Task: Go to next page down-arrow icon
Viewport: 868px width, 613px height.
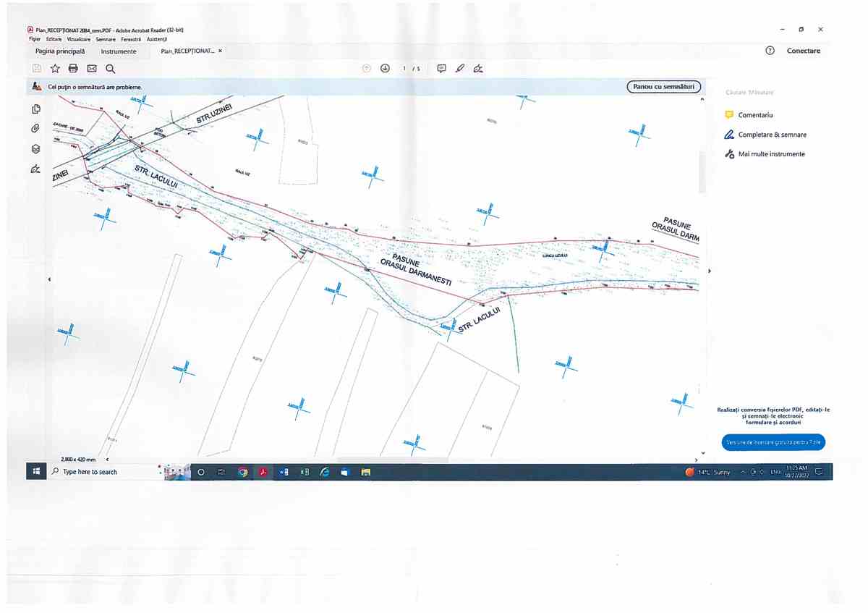Action: (x=385, y=69)
